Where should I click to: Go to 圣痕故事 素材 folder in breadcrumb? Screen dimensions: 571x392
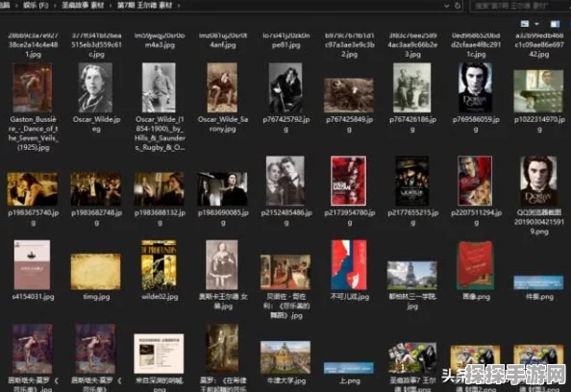point(83,6)
